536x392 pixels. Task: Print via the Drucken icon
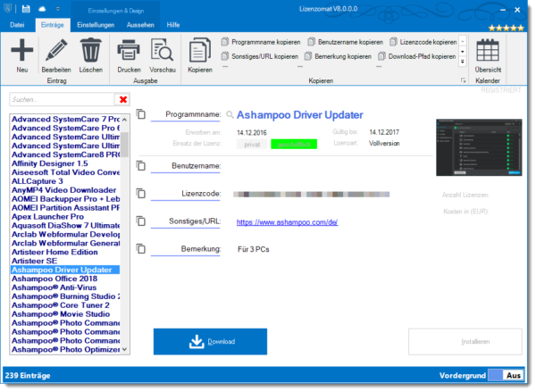(129, 55)
